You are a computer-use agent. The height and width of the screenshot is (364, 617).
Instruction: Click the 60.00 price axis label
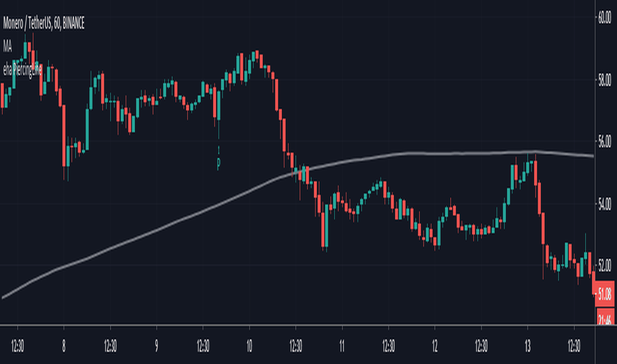click(x=604, y=19)
